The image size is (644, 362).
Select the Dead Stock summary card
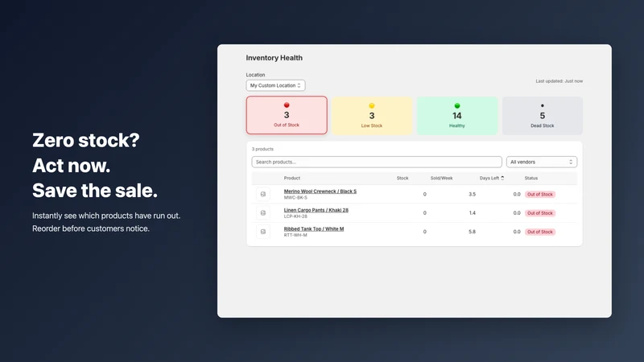pos(542,116)
